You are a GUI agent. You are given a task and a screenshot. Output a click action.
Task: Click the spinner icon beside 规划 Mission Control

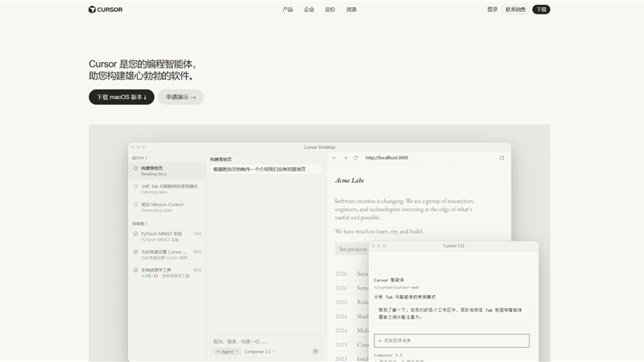tap(135, 204)
